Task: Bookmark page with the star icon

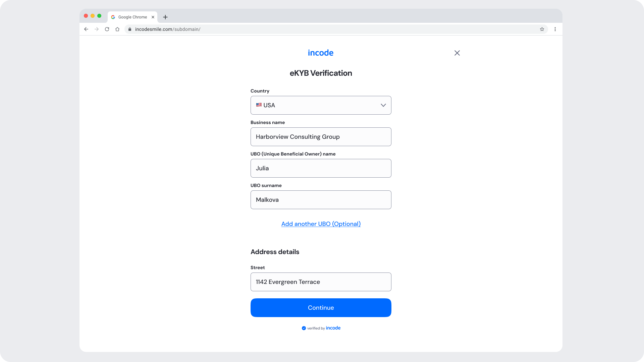Action: pos(542,29)
